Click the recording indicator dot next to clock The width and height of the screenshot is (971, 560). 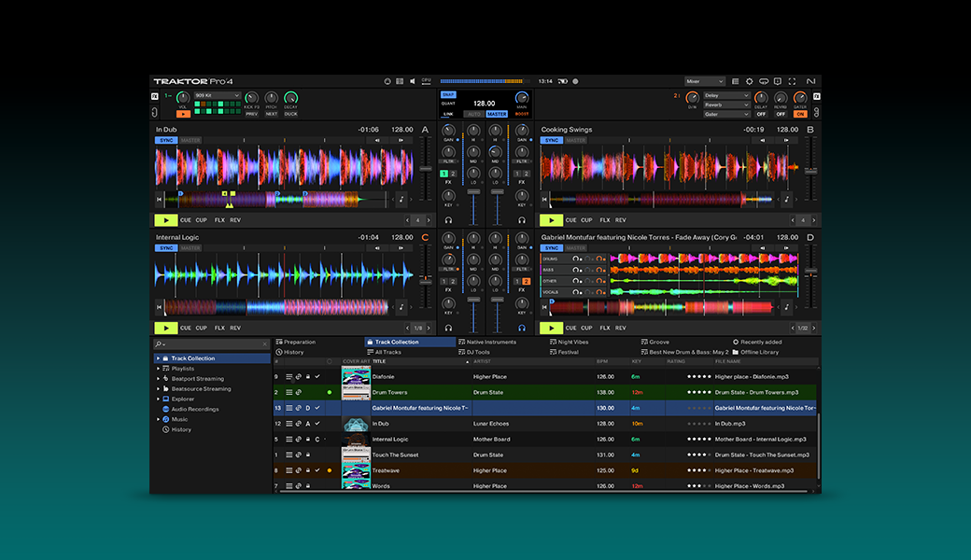(x=575, y=81)
